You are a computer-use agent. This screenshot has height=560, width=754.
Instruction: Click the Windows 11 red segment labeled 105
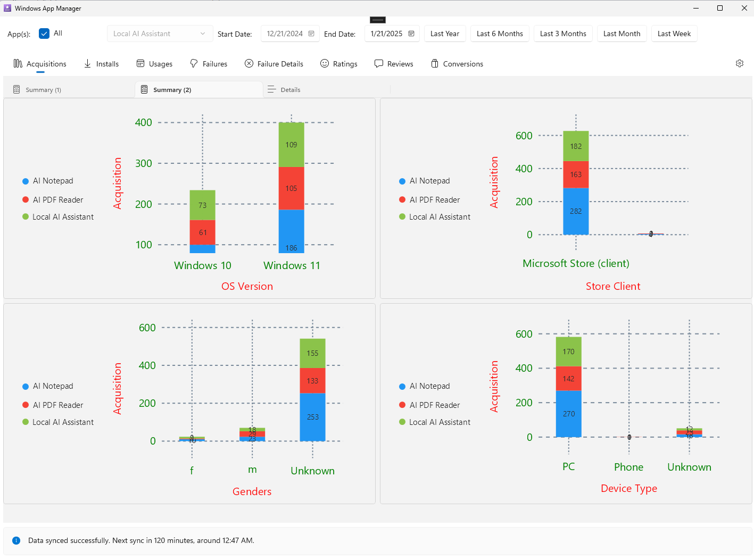(292, 188)
